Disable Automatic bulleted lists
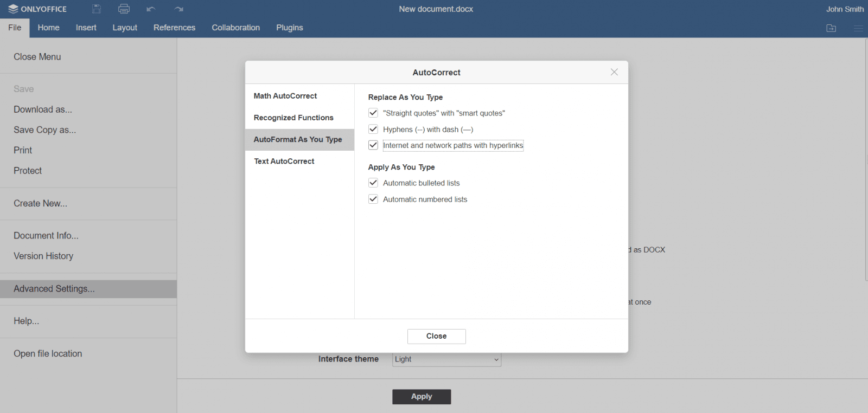The width and height of the screenshot is (868, 413). click(x=373, y=183)
